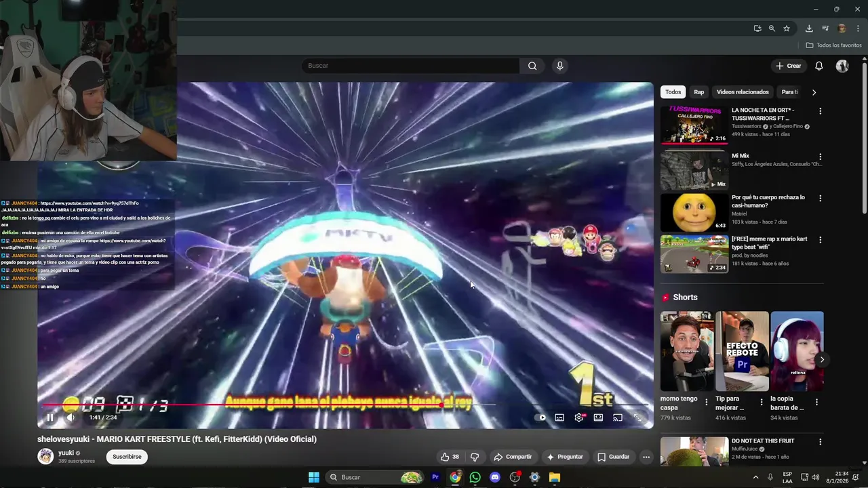Viewport: 868px width, 488px height.
Task: Switch to theater mode view
Action: point(598,418)
